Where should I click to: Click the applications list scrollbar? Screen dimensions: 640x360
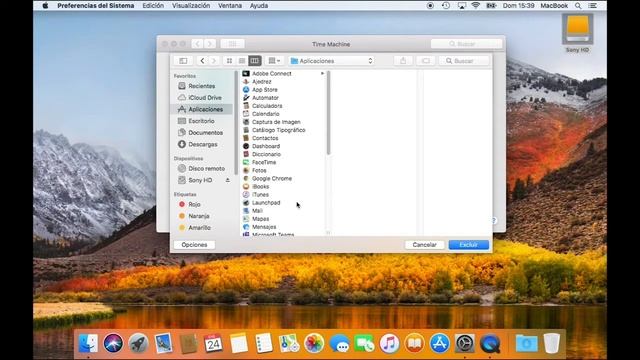click(x=328, y=113)
